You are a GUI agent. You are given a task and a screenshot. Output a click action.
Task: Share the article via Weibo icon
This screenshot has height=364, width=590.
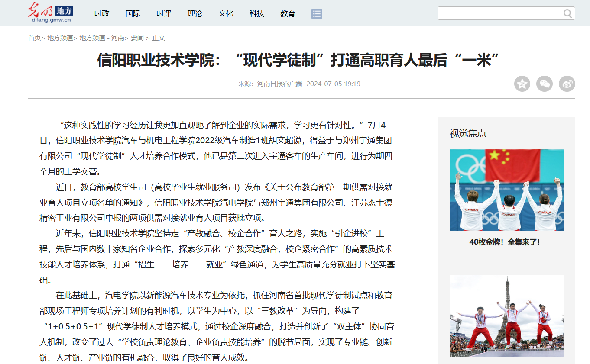point(567,84)
